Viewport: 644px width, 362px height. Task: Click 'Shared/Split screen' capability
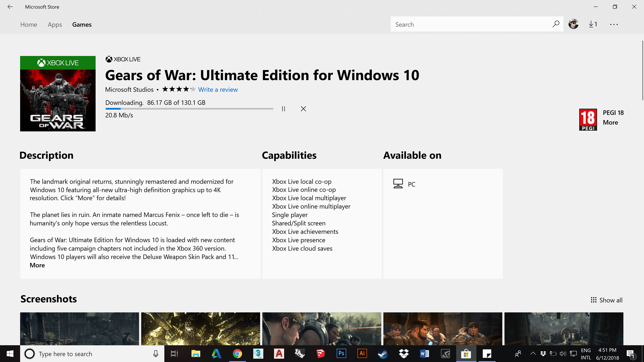(299, 223)
